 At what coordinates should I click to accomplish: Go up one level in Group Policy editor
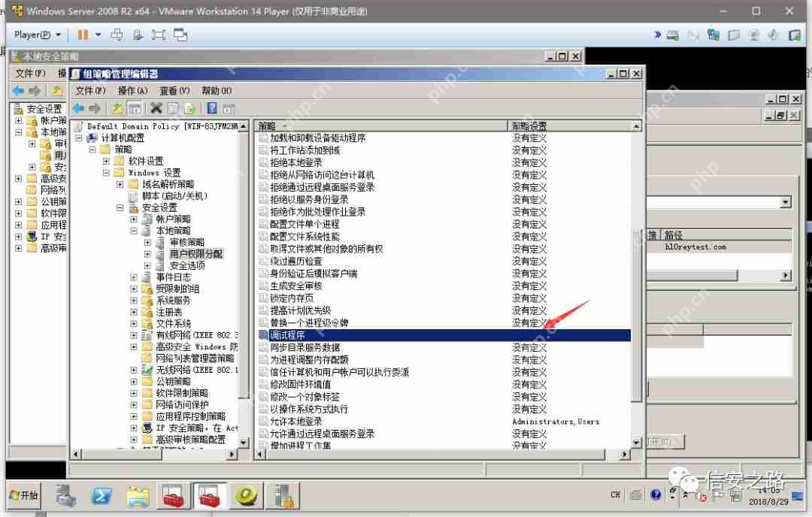117,108
